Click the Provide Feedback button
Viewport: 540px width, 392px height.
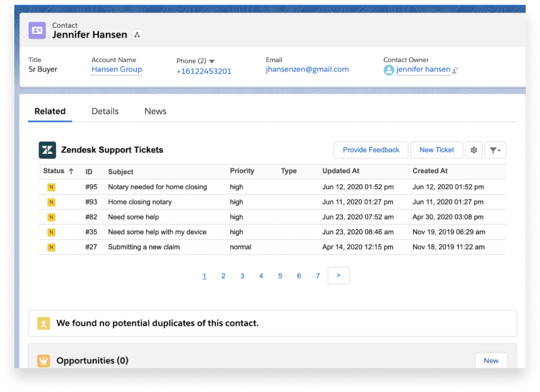[371, 150]
